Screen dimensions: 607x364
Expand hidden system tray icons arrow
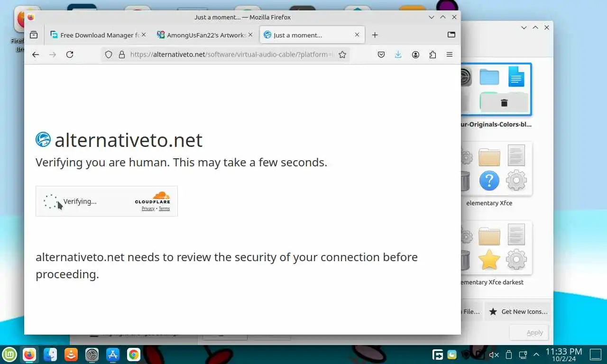point(536,354)
